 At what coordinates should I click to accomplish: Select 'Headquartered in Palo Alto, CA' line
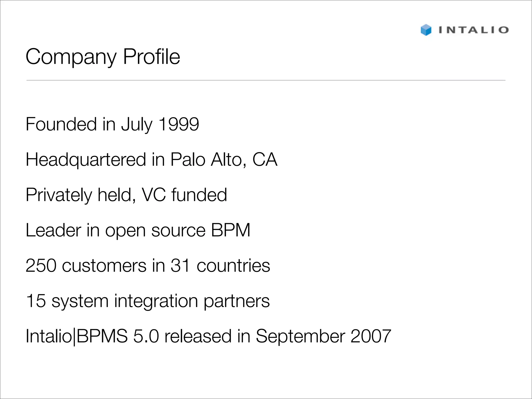(x=151, y=159)
